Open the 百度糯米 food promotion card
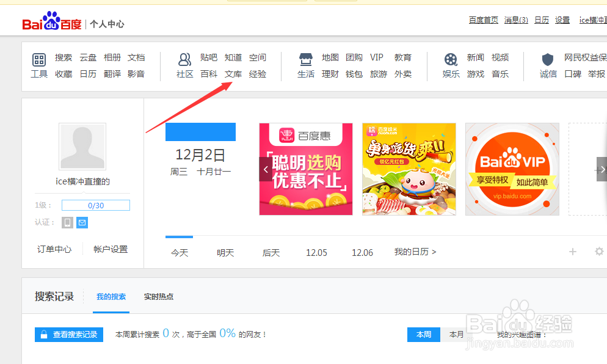The width and height of the screenshot is (607, 364). click(409, 169)
